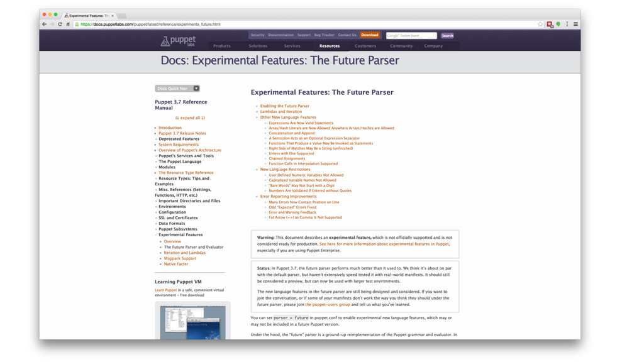Open the Resources menu
The width and height of the screenshot is (644, 362).
point(330,46)
